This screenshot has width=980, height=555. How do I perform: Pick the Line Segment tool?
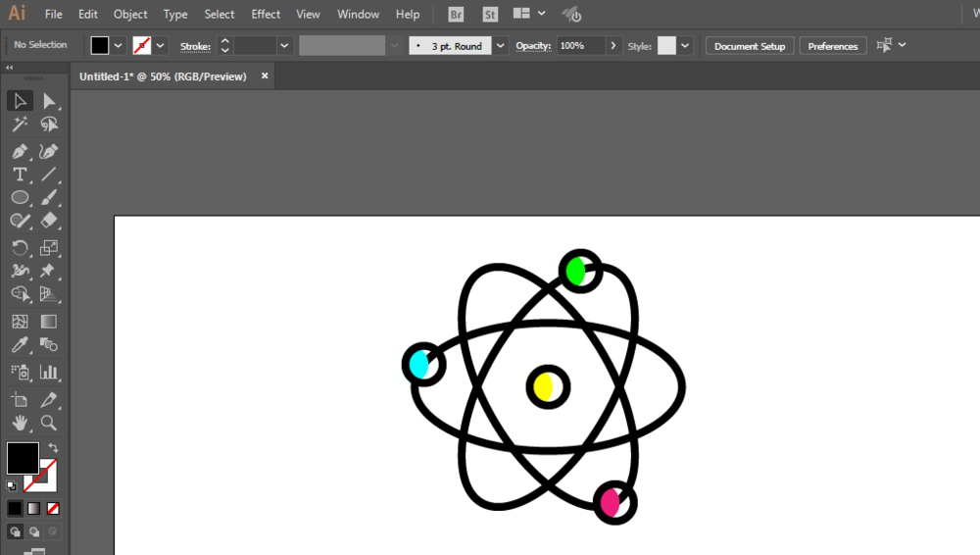point(49,175)
